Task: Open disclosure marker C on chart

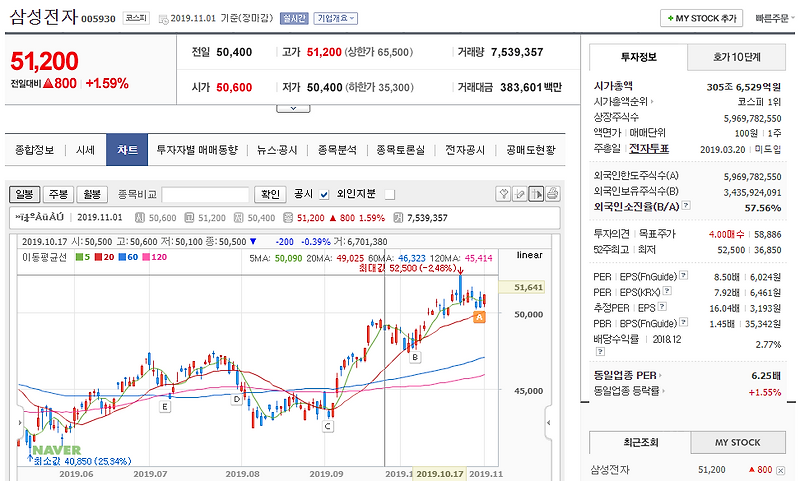Action: 328,426
